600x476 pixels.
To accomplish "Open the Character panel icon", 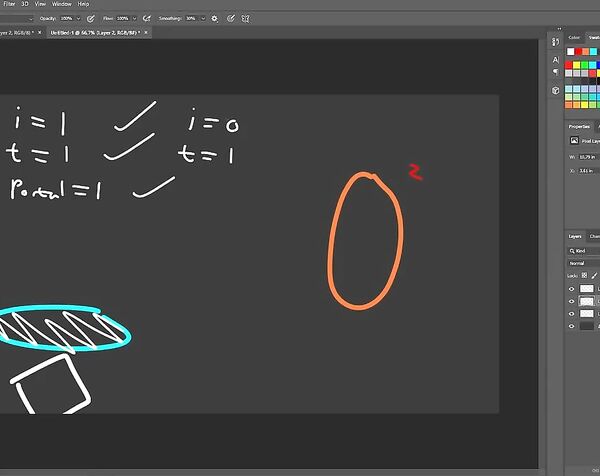I will pyautogui.click(x=556, y=58).
